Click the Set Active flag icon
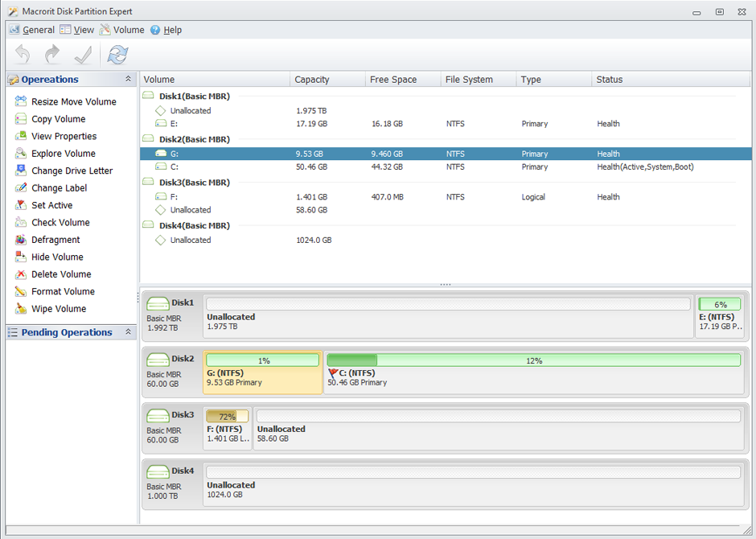This screenshot has width=756, height=539. [21, 205]
